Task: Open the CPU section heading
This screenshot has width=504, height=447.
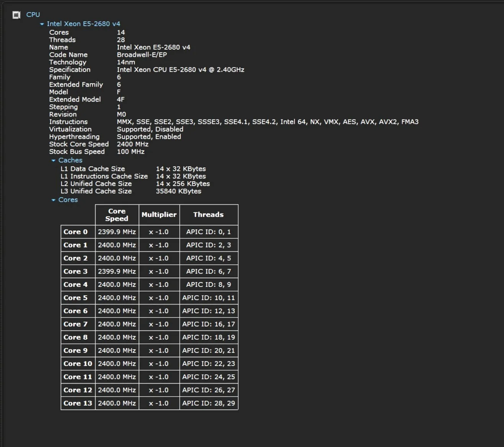Action: pyautogui.click(x=33, y=15)
